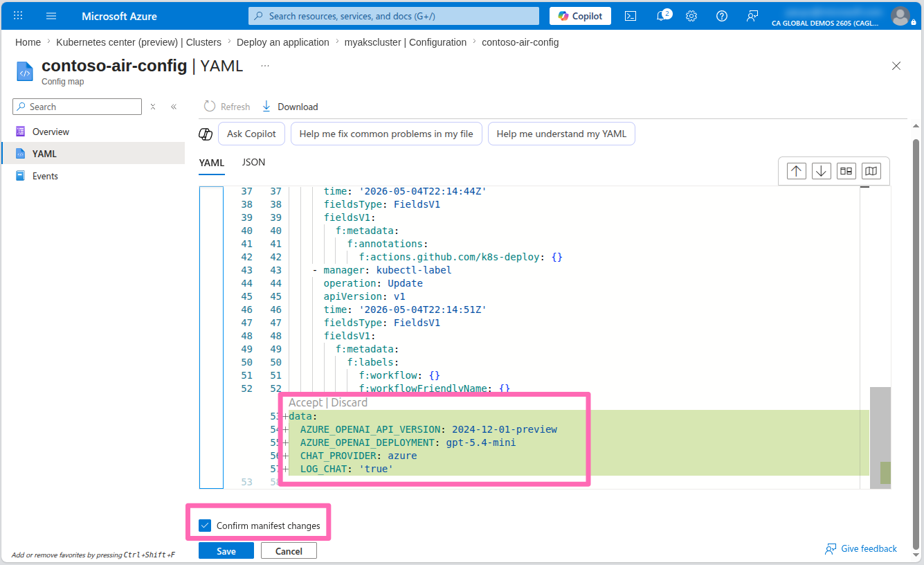Click the user account avatar
This screenshot has width=924, height=565.
pos(900,15)
